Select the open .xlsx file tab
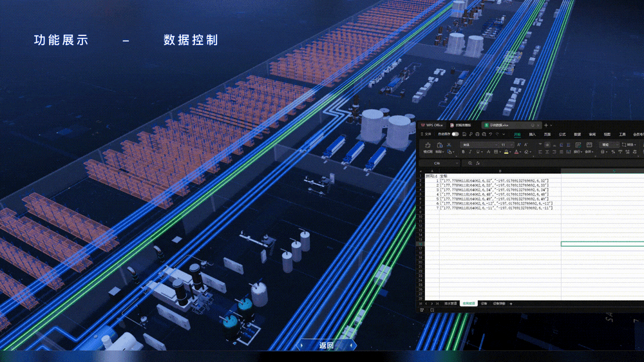 (511, 126)
